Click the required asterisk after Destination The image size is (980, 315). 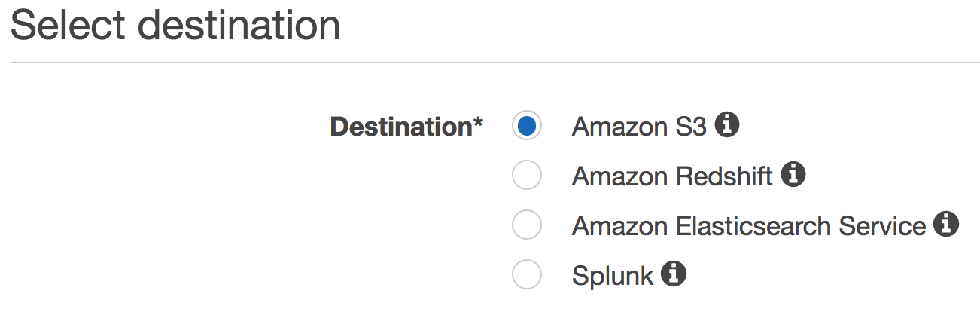pyautogui.click(x=478, y=122)
